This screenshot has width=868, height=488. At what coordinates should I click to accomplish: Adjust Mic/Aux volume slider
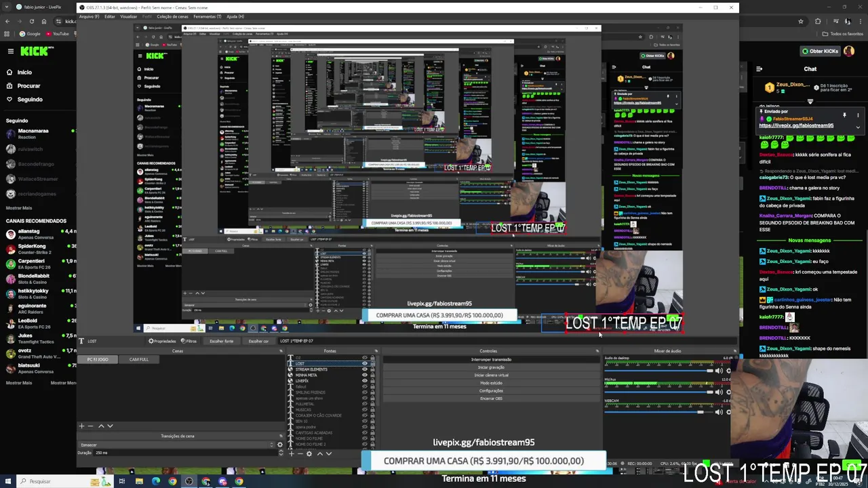click(x=658, y=392)
